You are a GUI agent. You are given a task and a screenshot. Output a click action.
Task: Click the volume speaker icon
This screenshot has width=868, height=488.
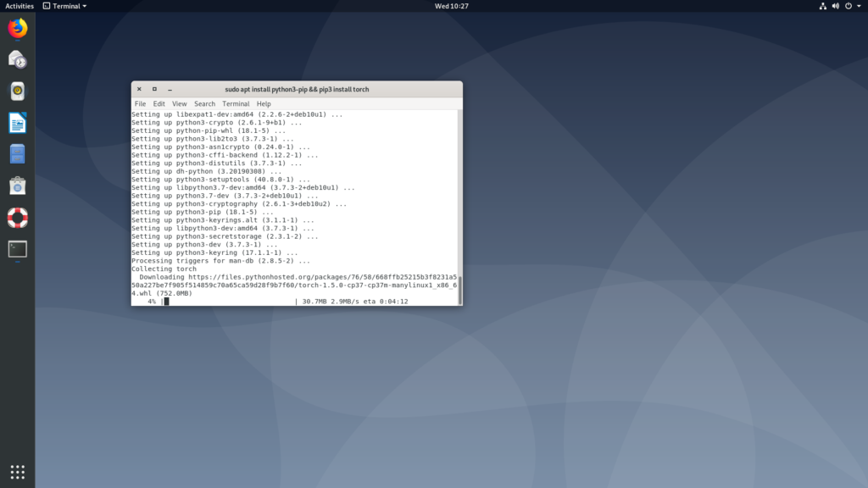[835, 6]
